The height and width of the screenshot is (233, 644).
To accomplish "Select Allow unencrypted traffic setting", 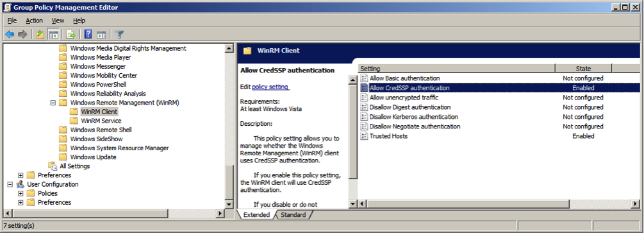I will (404, 98).
